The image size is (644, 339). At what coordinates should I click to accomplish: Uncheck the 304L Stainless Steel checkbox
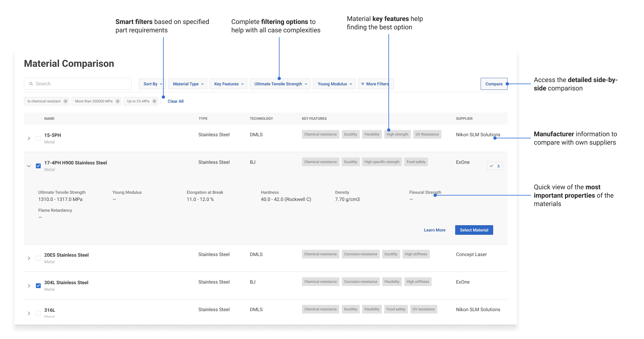[38, 286]
